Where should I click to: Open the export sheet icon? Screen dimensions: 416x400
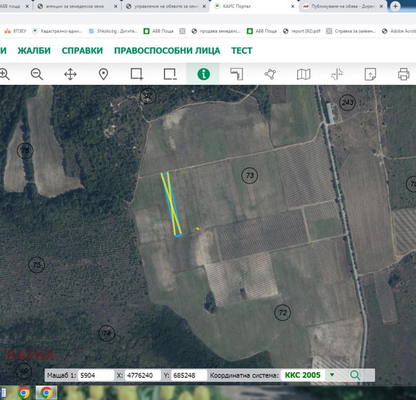point(370,74)
